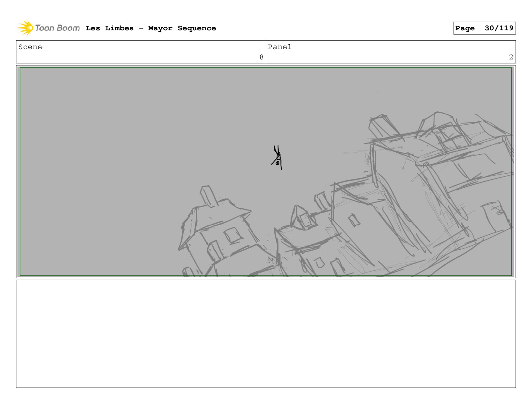
Task: Click the empty notes box below panel
Action: click(x=266, y=334)
